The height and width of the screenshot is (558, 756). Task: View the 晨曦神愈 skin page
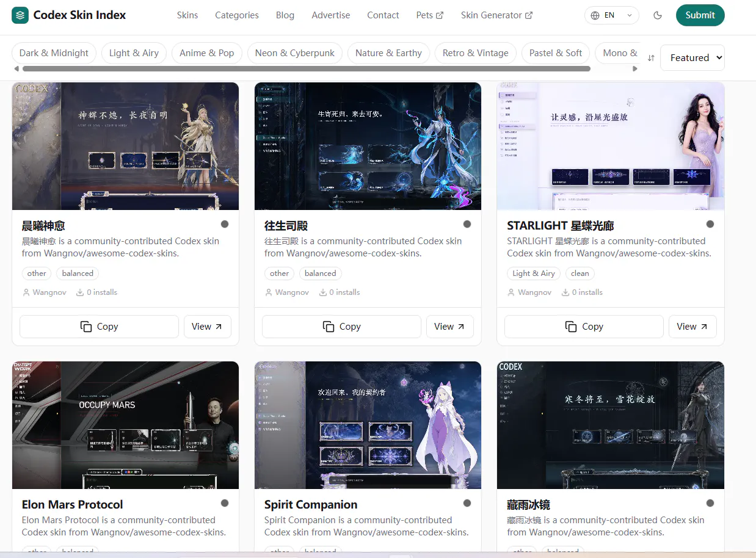click(208, 327)
